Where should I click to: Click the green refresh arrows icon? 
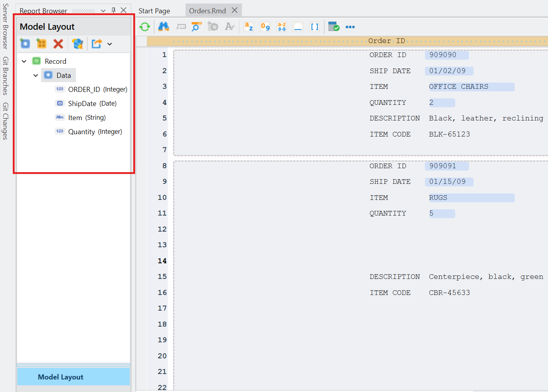pos(145,27)
